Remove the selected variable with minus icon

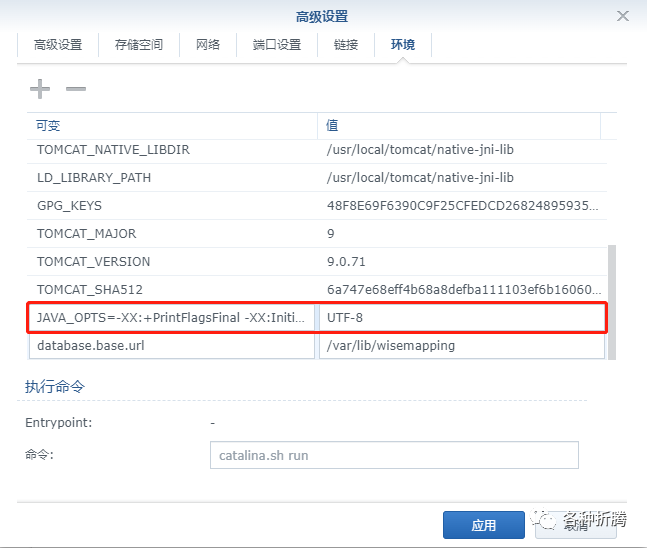76,89
